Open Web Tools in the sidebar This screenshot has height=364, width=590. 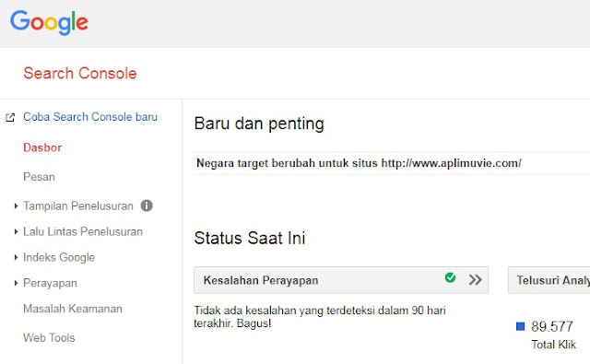click(x=49, y=337)
